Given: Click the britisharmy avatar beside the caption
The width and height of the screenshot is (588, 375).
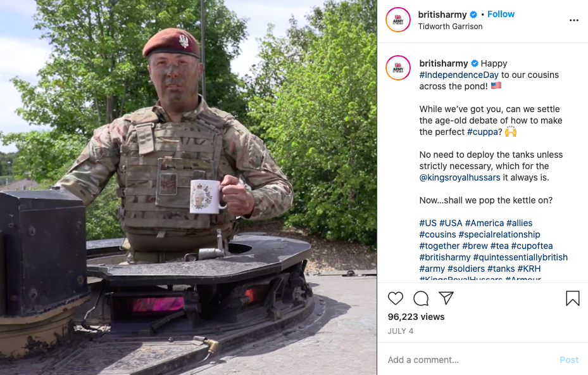Looking at the screenshot, I should pyautogui.click(x=398, y=68).
